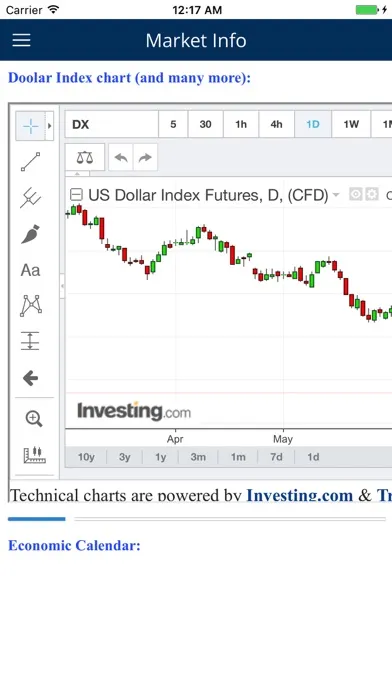Select the XABCD pattern tool

[31, 306]
